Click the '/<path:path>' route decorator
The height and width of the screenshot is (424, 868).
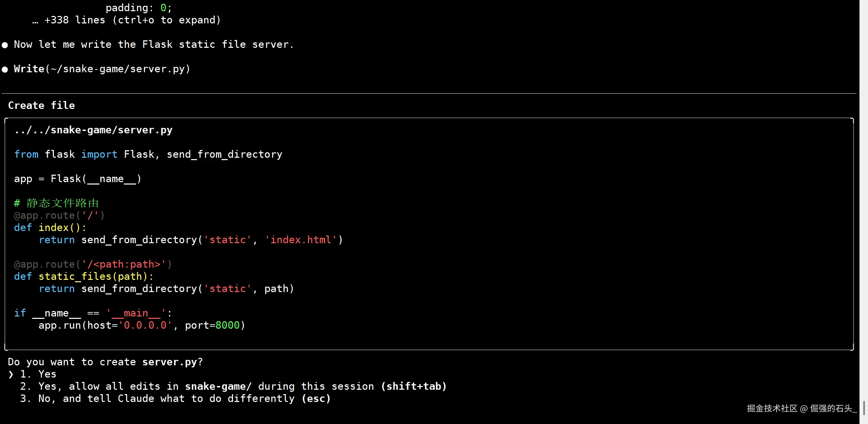pyautogui.click(x=93, y=264)
